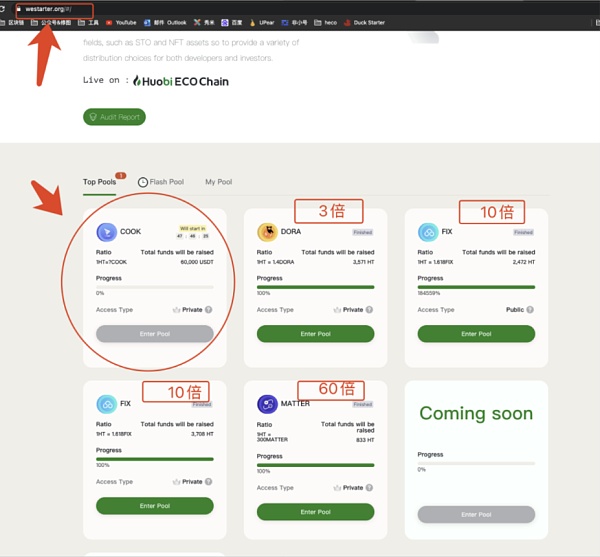Open the 百度 bookmark
Image resolution: width=600 pixels, height=557 pixels.
232,23
